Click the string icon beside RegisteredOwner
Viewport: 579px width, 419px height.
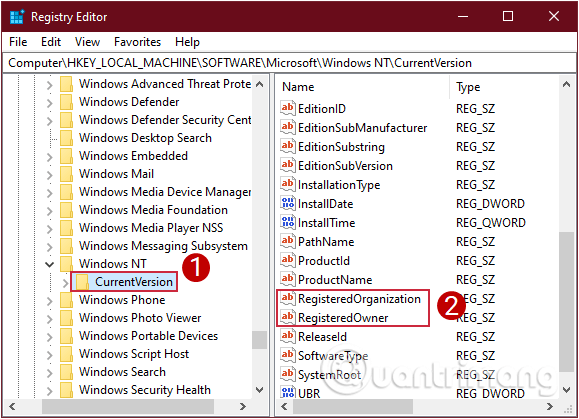click(288, 317)
